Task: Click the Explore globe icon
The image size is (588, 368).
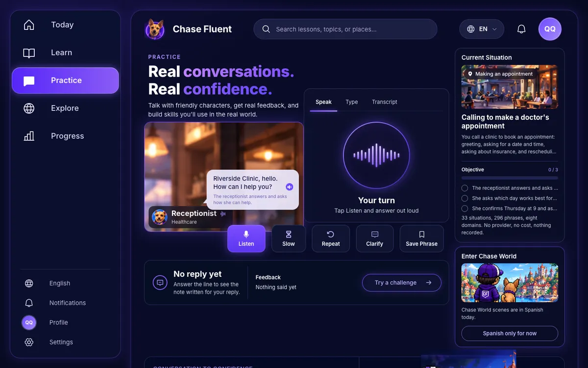Action: point(29,108)
